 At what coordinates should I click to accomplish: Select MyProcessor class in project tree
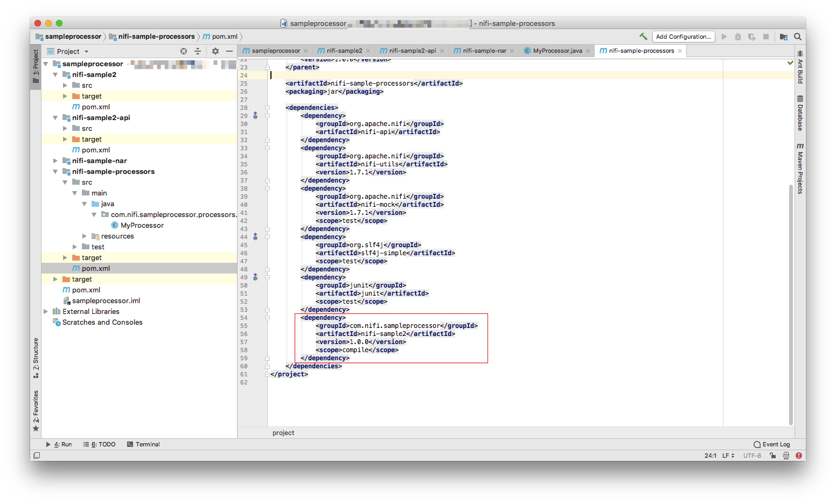137,226
